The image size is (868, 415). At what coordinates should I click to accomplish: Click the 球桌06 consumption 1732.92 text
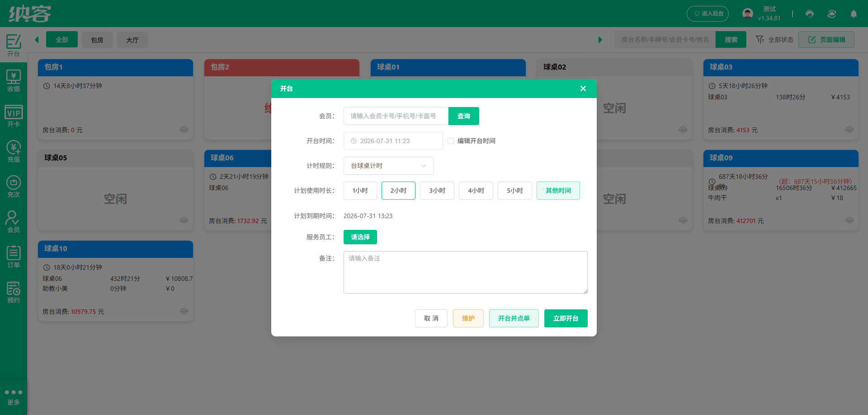coord(248,221)
